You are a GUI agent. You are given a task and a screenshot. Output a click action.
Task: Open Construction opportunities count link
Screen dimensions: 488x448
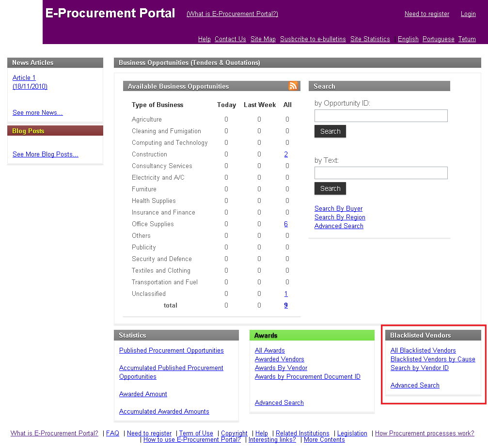point(286,154)
